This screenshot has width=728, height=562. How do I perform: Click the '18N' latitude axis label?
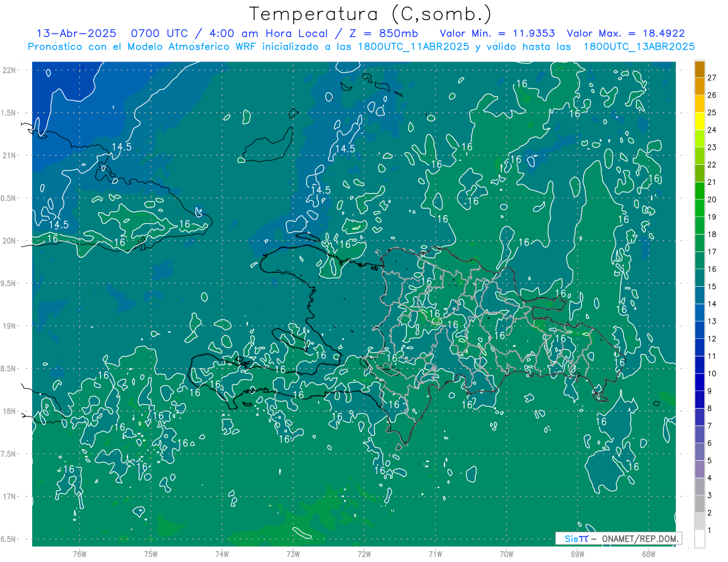[9, 411]
